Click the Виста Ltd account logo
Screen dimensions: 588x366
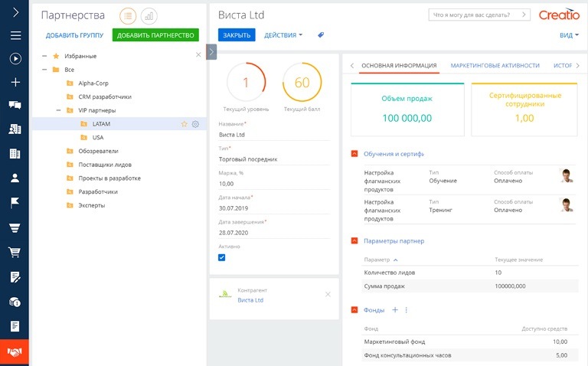(x=225, y=295)
